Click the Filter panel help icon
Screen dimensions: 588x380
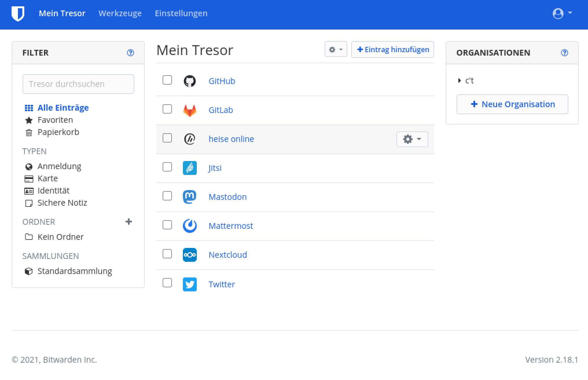pos(131,53)
